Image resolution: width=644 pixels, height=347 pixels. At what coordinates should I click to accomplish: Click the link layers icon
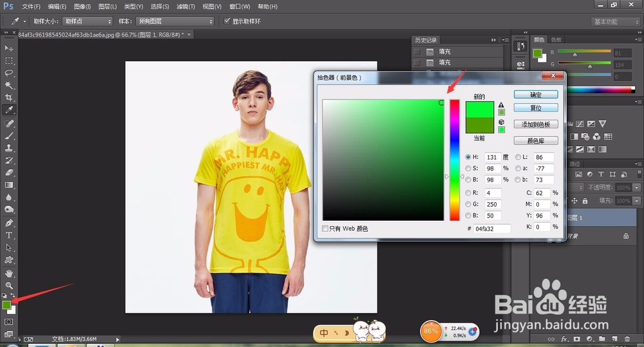point(551,339)
